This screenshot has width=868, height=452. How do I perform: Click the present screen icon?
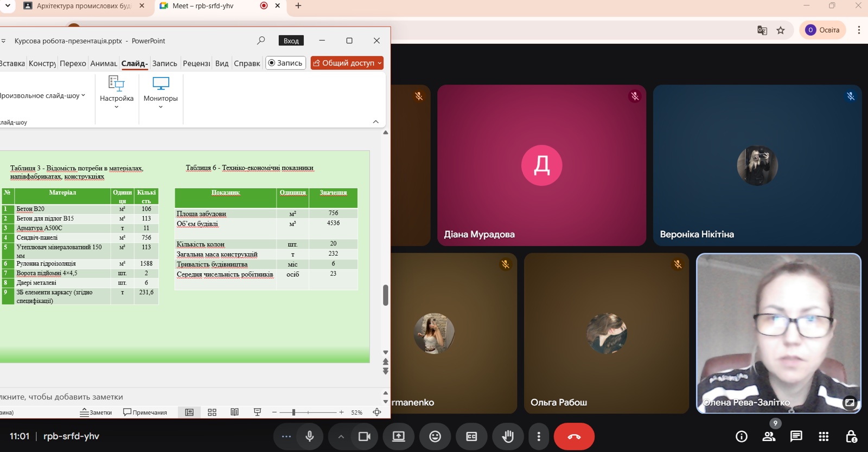[399, 436]
